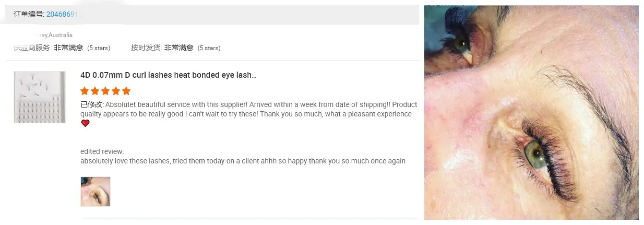Click "(5 stars)" beside 供应商服务
This screenshot has width=644, height=225.
(99, 48)
